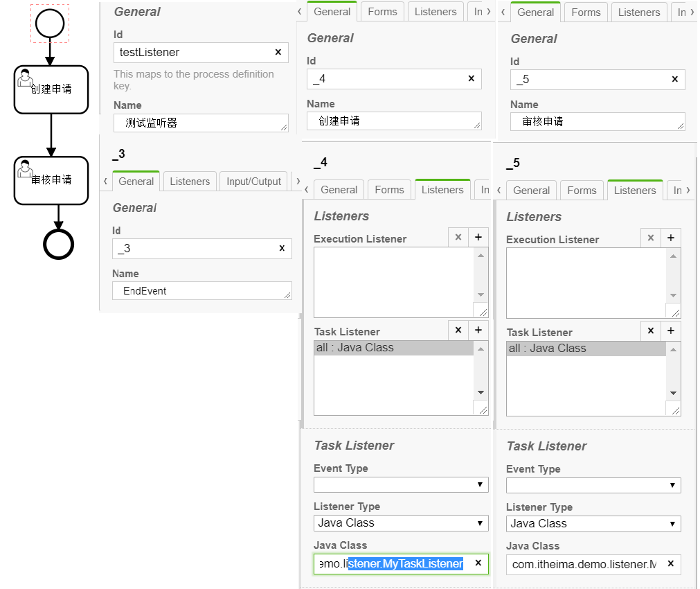The width and height of the screenshot is (700, 589).
Task: Select the start event circle in the diagram
Action: coord(50,24)
